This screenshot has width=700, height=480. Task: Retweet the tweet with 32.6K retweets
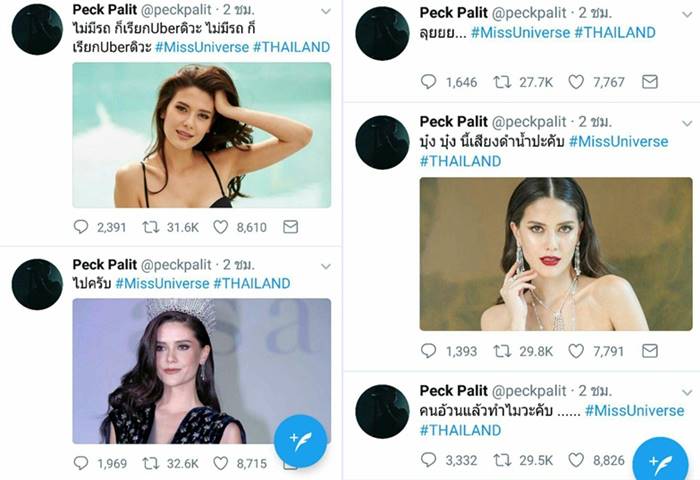(x=152, y=463)
